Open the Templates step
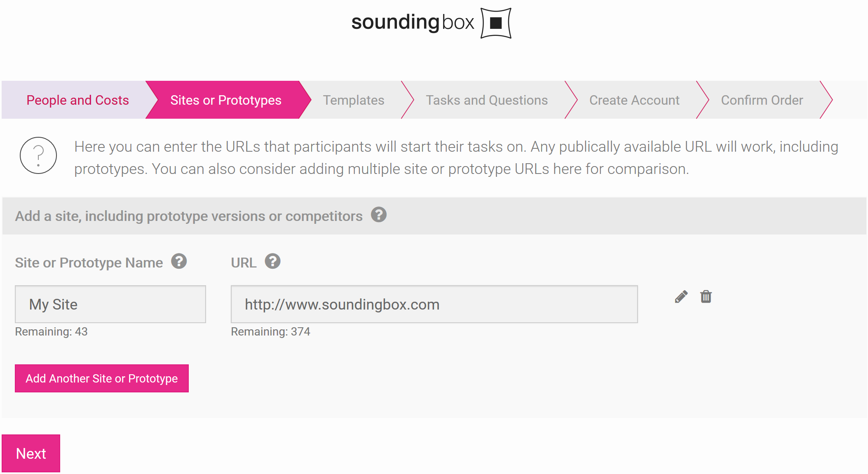Screen dimensions: 868x474 [x=354, y=100]
